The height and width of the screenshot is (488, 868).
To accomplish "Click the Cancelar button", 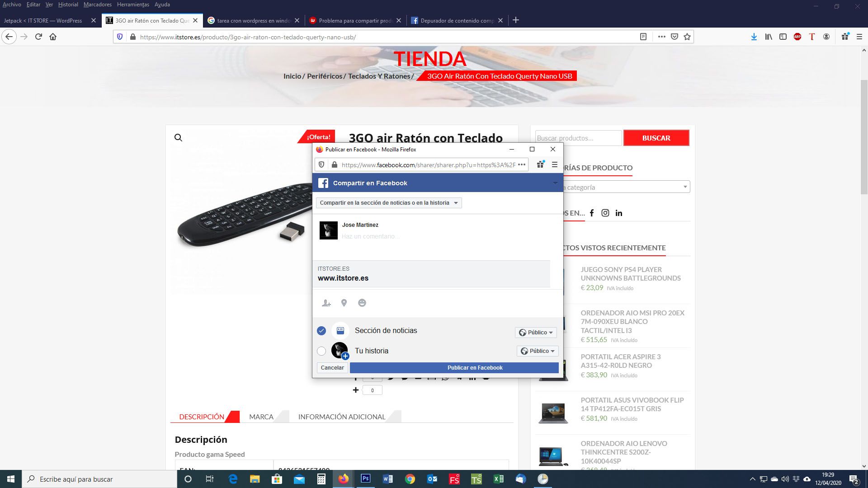I will coord(332,368).
